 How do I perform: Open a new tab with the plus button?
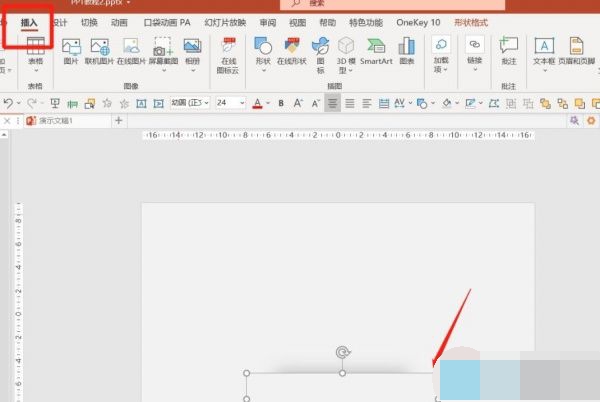click(x=118, y=120)
